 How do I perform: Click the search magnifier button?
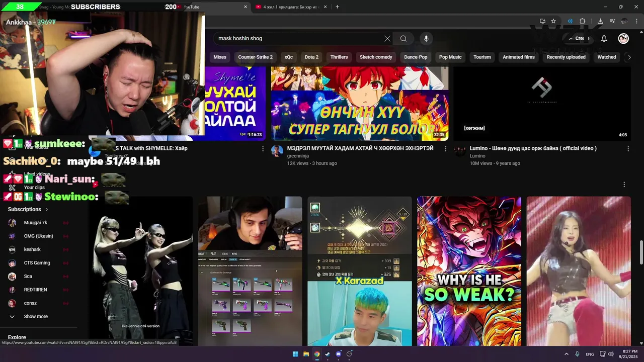point(404,38)
